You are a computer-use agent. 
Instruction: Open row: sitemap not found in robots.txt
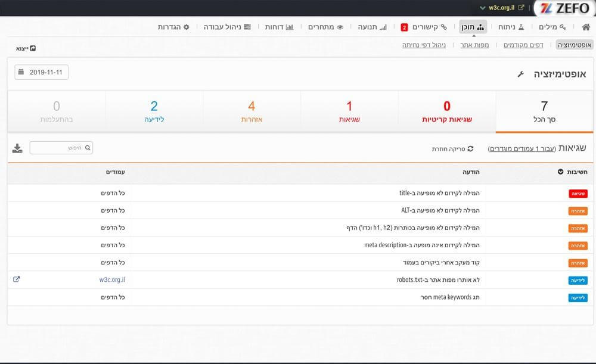[300, 279]
